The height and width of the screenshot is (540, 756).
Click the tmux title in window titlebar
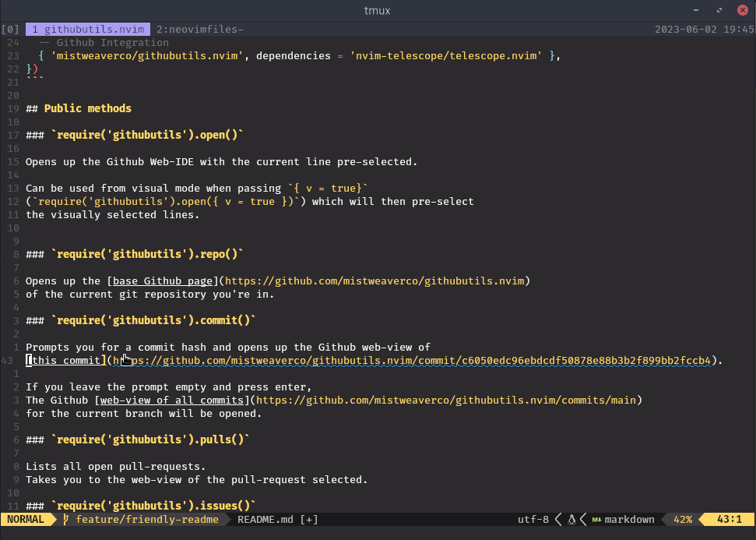point(377,10)
